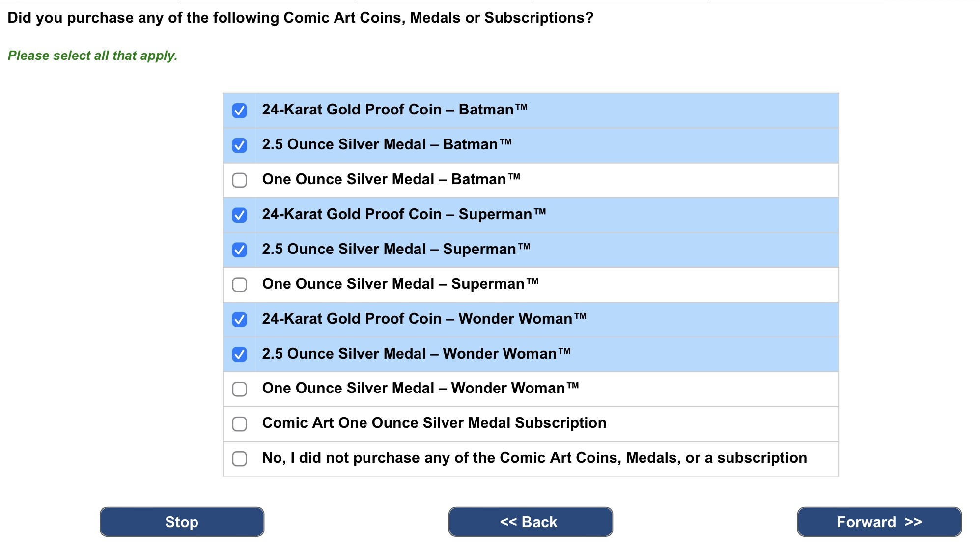Uncheck 24-Karat Gold Proof Coin Superman checkbox
Viewport: 980px width, 560px height.
point(239,215)
